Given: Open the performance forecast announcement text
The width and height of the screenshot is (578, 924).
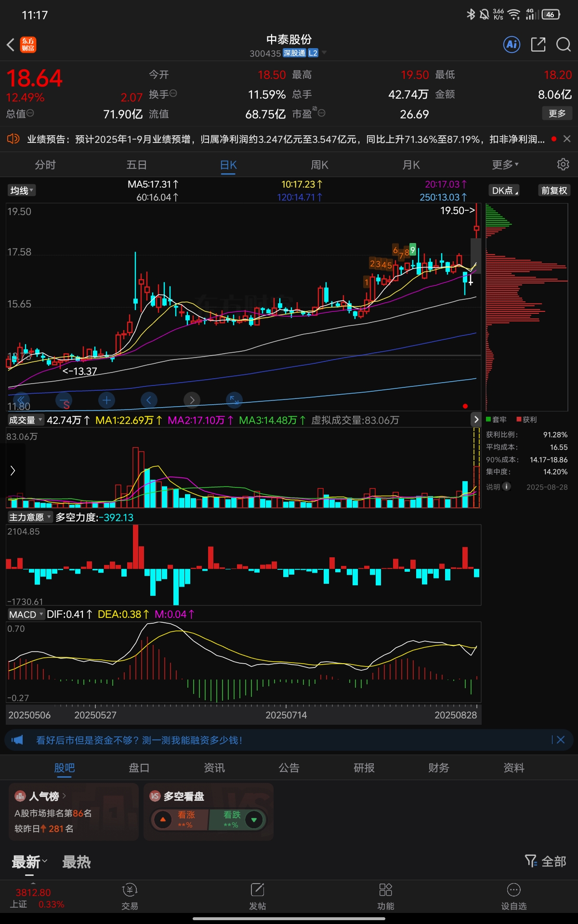Looking at the screenshot, I should point(286,139).
